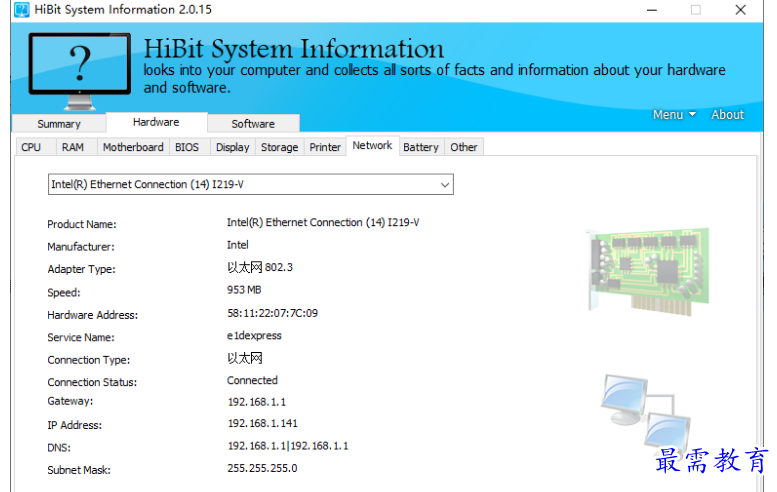Go to the Printer tab
This screenshot has width=777, height=492.
tap(325, 147)
